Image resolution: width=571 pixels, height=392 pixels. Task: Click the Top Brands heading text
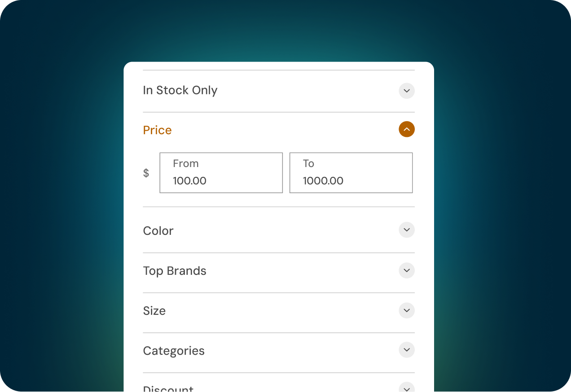[175, 271]
